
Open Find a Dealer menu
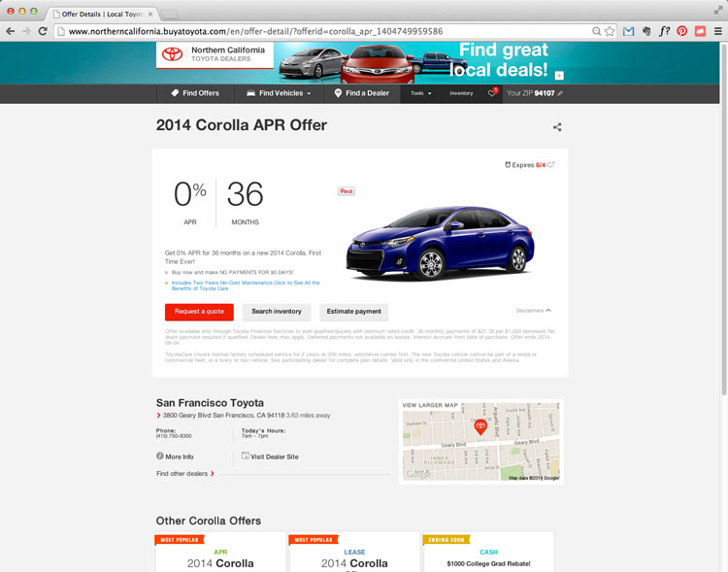(x=362, y=93)
